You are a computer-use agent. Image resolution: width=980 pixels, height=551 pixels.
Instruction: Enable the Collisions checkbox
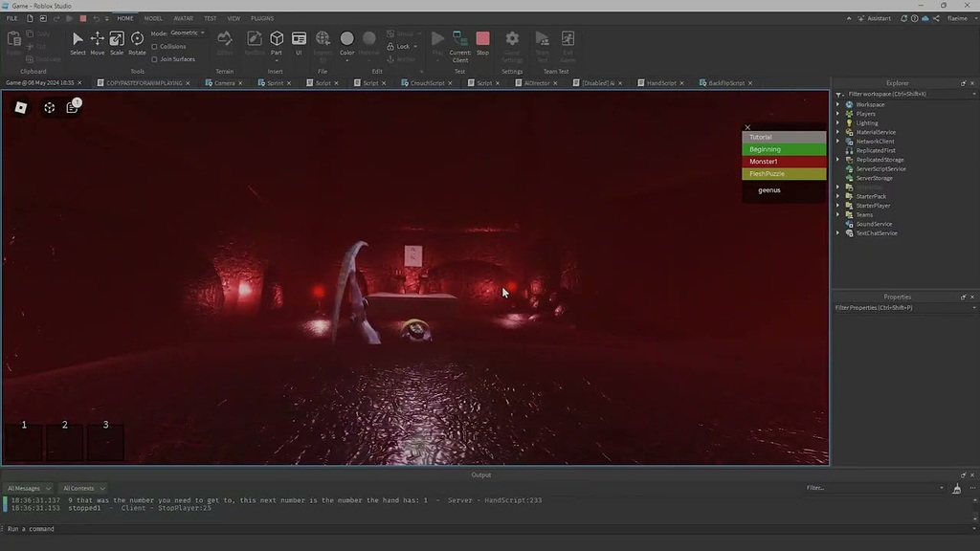pyautogui.click(x=153, y=47)
